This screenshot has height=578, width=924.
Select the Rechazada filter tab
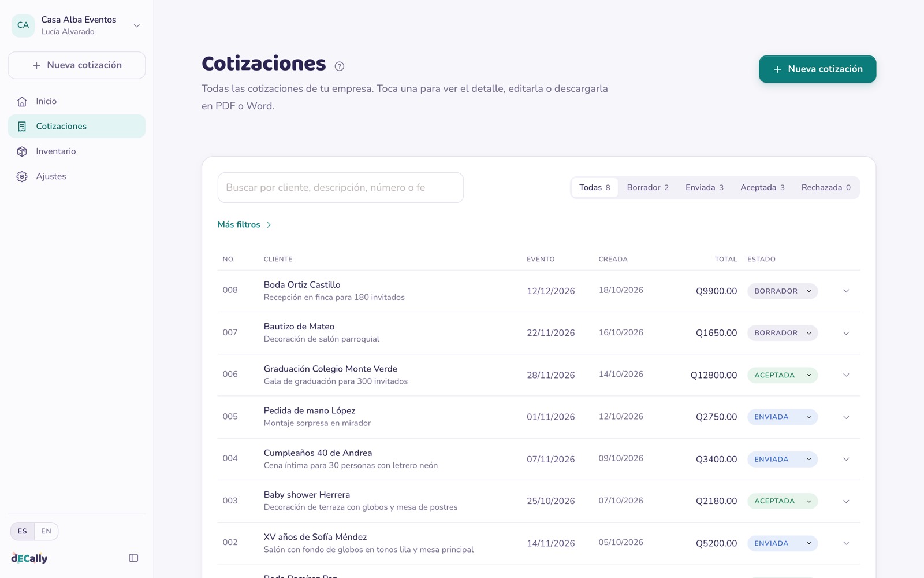pos(826,187)
